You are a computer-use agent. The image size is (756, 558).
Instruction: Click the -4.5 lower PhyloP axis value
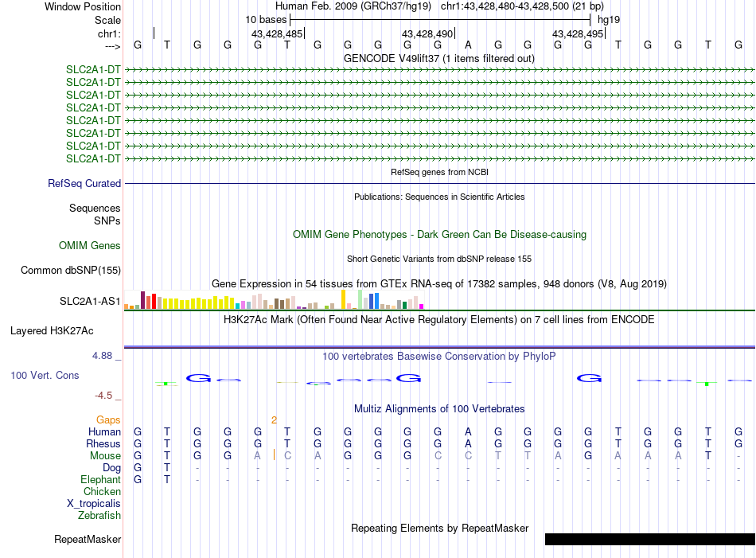coord(103,396)
